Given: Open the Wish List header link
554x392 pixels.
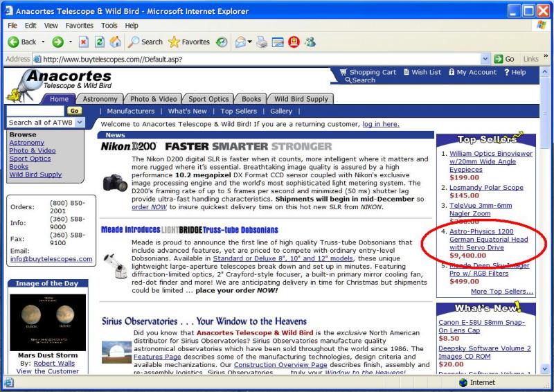Looking at the screenshot, I should tap(422, 72).
